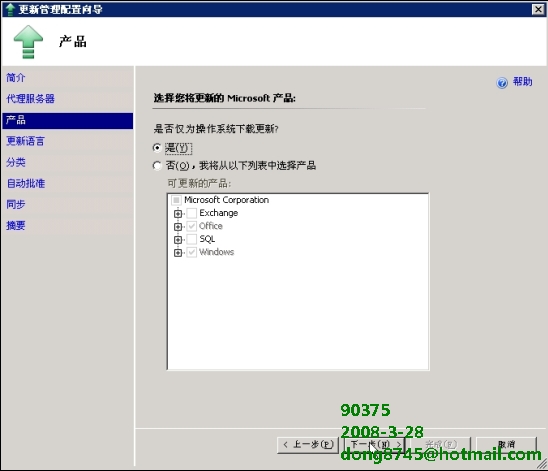
Task: Click the disabled 完成(F) finish button
Action: 440,445
